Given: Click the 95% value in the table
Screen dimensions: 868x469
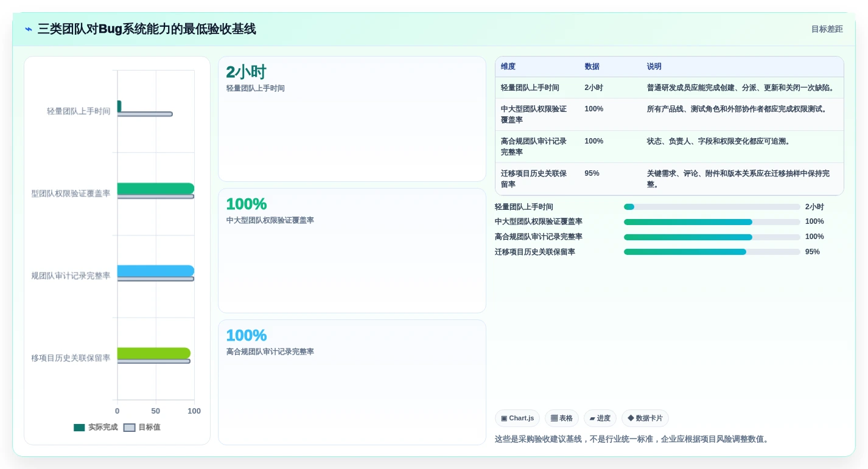Looking at the screenshot, I should 592,173.
